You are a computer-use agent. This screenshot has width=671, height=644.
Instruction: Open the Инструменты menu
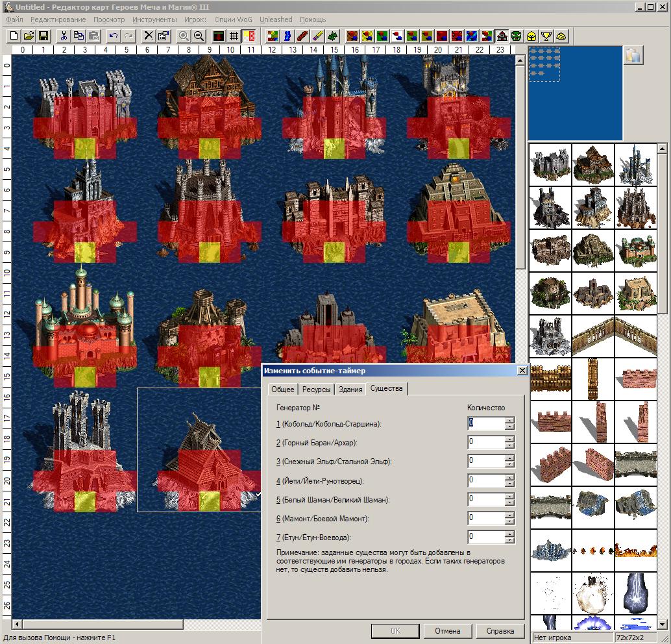(154, 19)
